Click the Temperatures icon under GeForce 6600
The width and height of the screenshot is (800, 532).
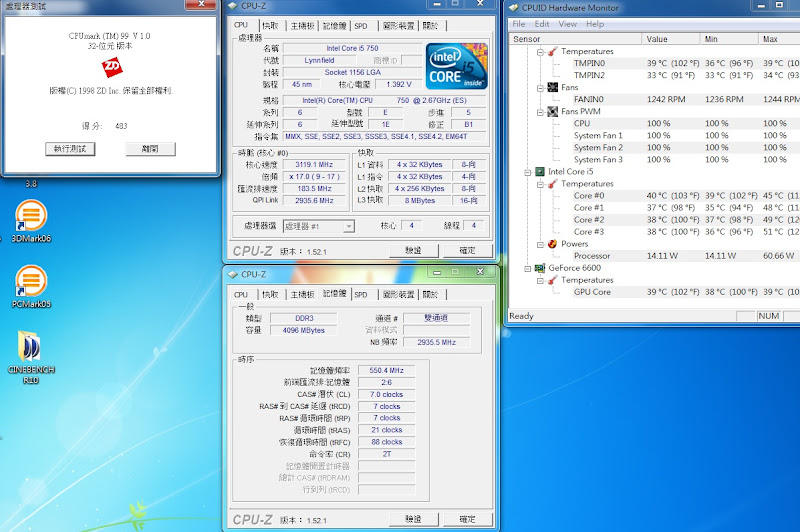553,280
